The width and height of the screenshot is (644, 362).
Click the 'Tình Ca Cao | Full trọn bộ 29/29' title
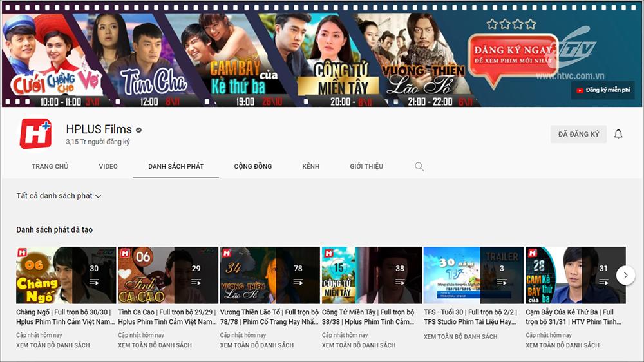click(167, 317)
